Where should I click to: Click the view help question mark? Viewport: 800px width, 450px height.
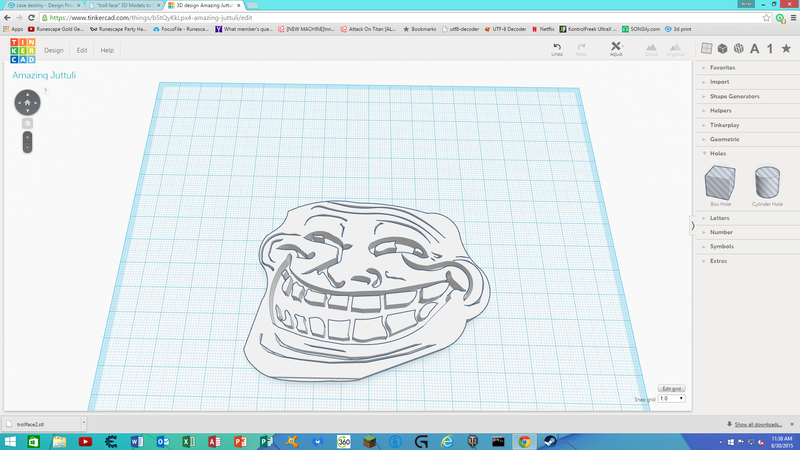45,91
